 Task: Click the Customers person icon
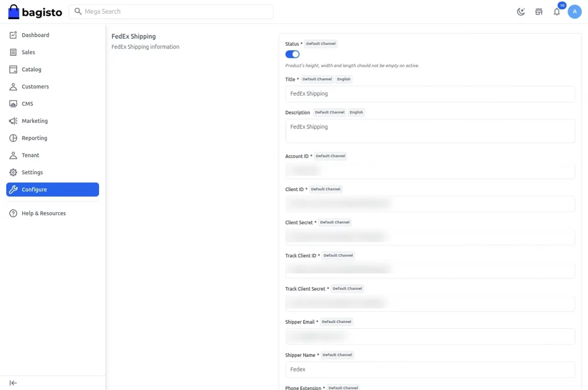pyautogui.click(x=13, y=86)
